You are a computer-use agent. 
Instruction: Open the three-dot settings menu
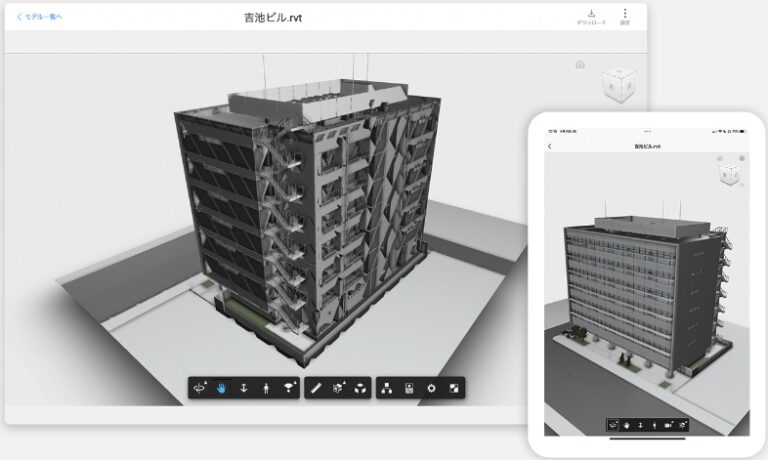pos(625,17)
